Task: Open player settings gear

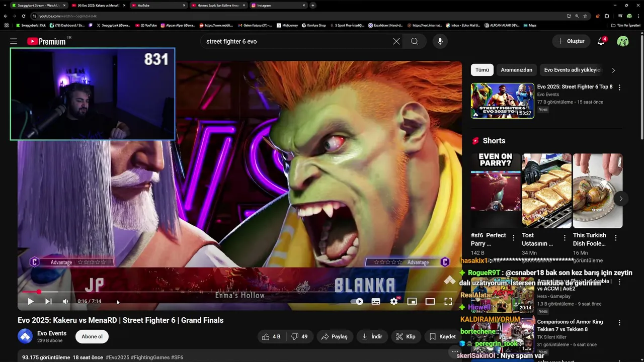Action: pos(394,301)
